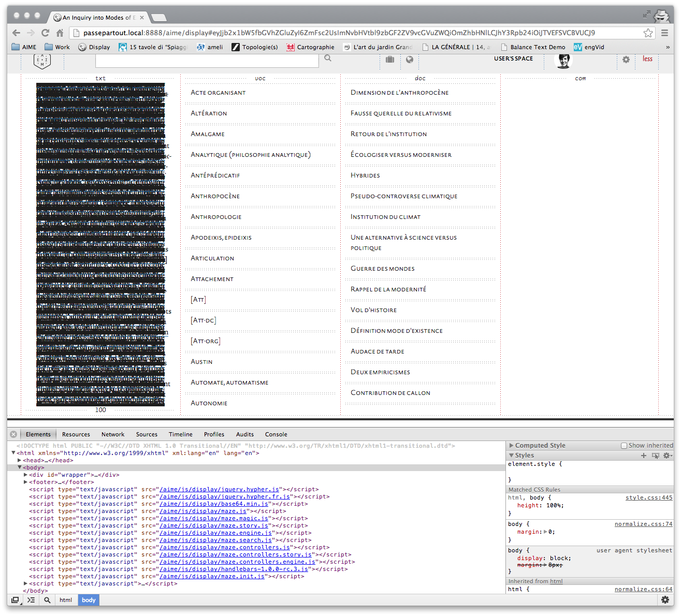Open the user avatar picture
Screen dimensions: 681x616
click(563, 60)
